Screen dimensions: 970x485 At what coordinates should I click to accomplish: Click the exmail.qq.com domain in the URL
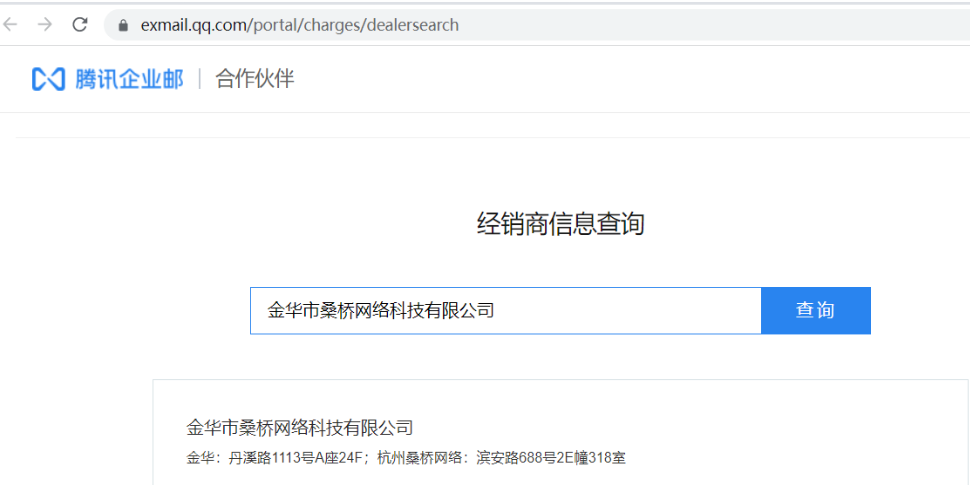pos(194,25)
